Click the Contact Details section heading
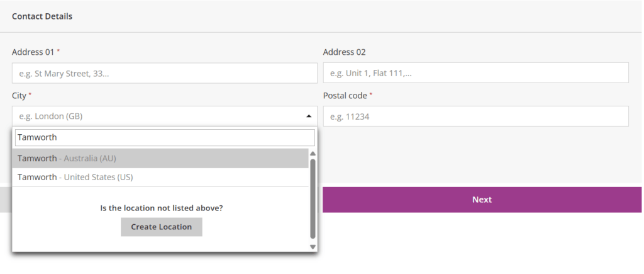The image size is (644, 274). pyautogui.click(x=42, y=16)
